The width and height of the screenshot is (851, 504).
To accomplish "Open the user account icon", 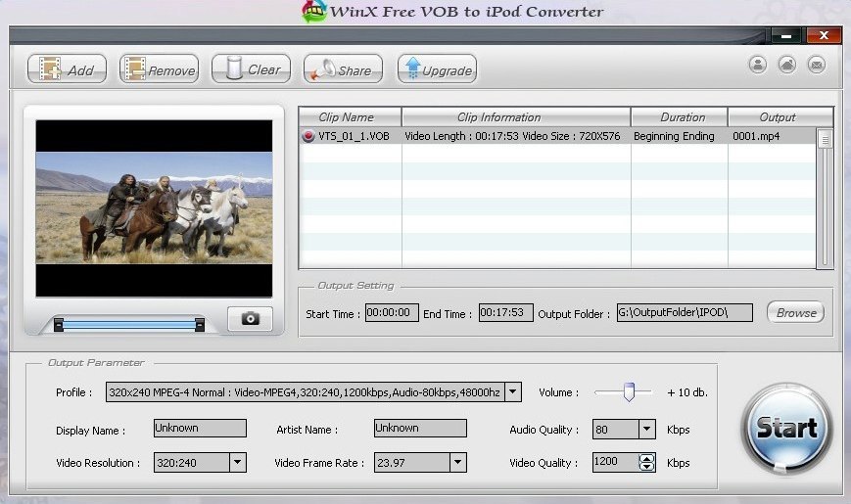I will (758, 66).
